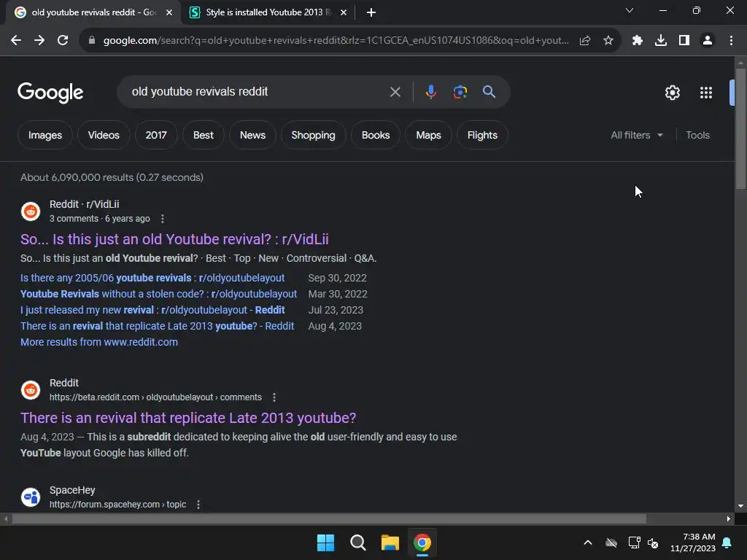Open Windows taskbar search
The image size is (747, 560).
pos(357,542)
